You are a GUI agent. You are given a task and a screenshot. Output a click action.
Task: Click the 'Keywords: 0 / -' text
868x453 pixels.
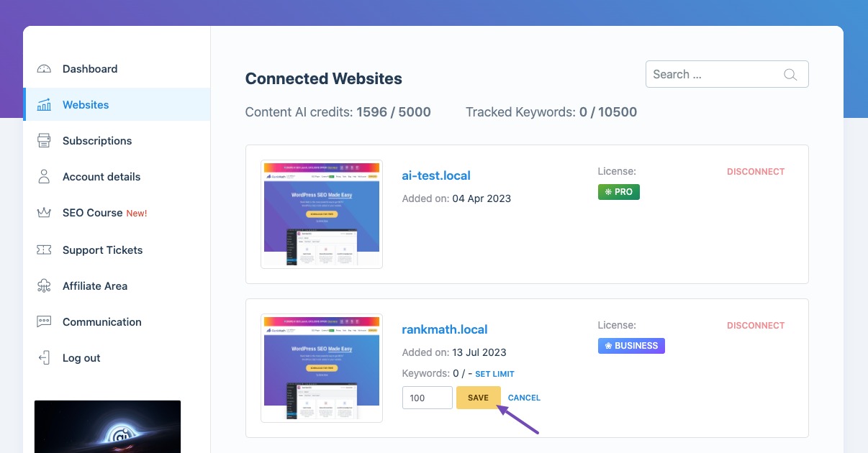[x=437, y=374]
